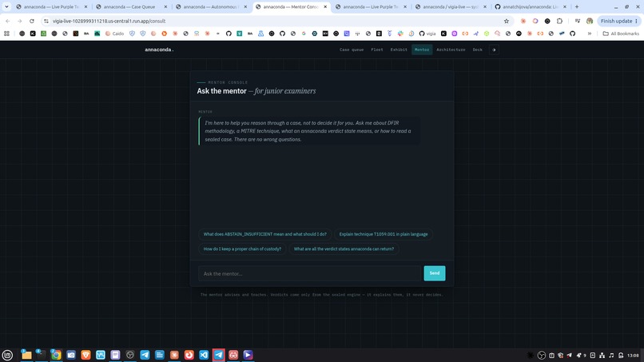Switch to Chrome in the taskbar
Viewport: 644px width, 362px height.
(56, 355)
